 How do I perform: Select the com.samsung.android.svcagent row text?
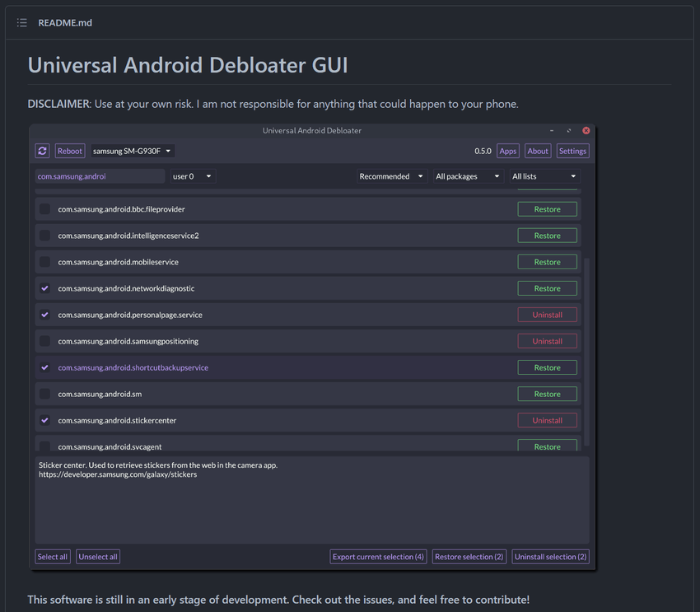pyautogui.click(x=110, y=446)
